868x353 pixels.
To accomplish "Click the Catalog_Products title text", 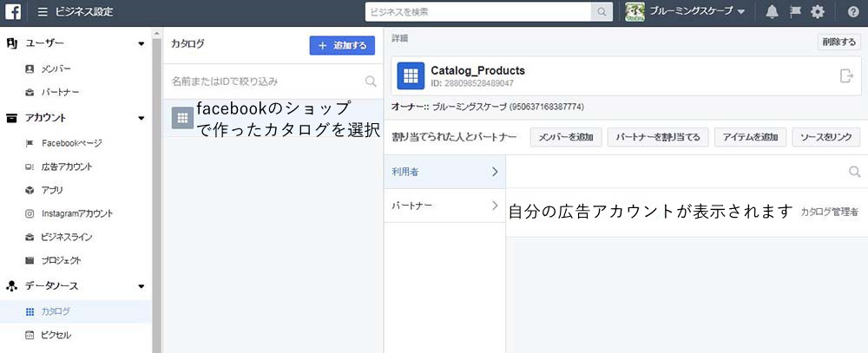I will coord(477,71).
